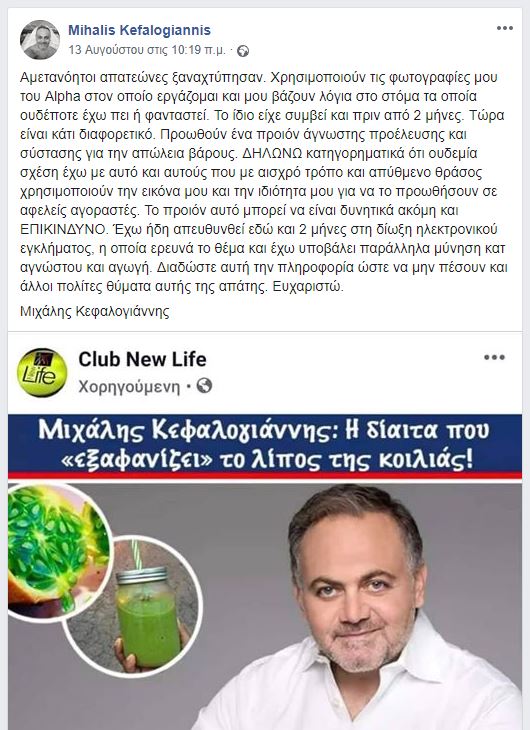Open the top post's three-dot options menu
Image resolution: width=530 pixels, height=730 pixels.
(x=504, y=28)
